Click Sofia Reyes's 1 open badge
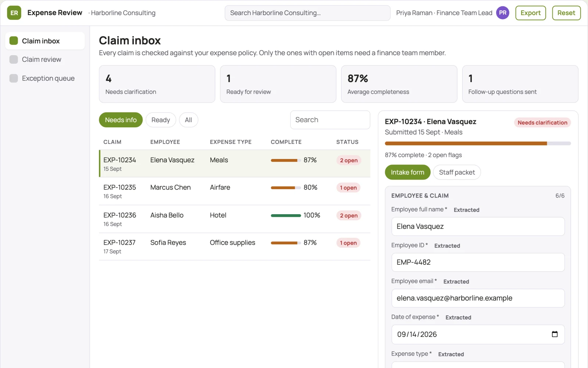588x368 pixels. click(x=348, y=243)
